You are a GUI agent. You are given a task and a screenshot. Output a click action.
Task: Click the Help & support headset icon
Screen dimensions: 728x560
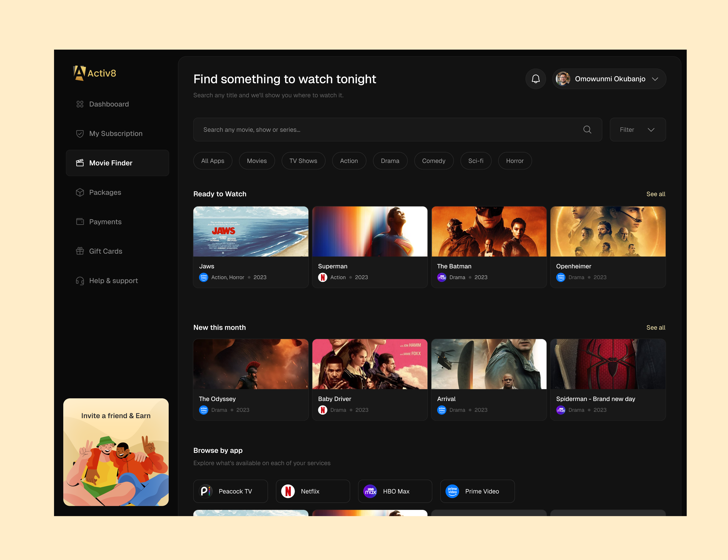(80, 281)
